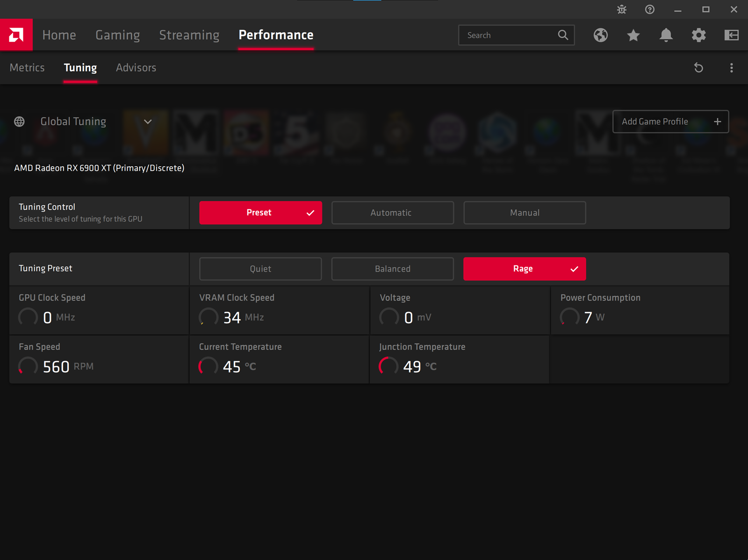Switch to the Gaming tab
Screen dimensions: 748x560
click(118, 35)
